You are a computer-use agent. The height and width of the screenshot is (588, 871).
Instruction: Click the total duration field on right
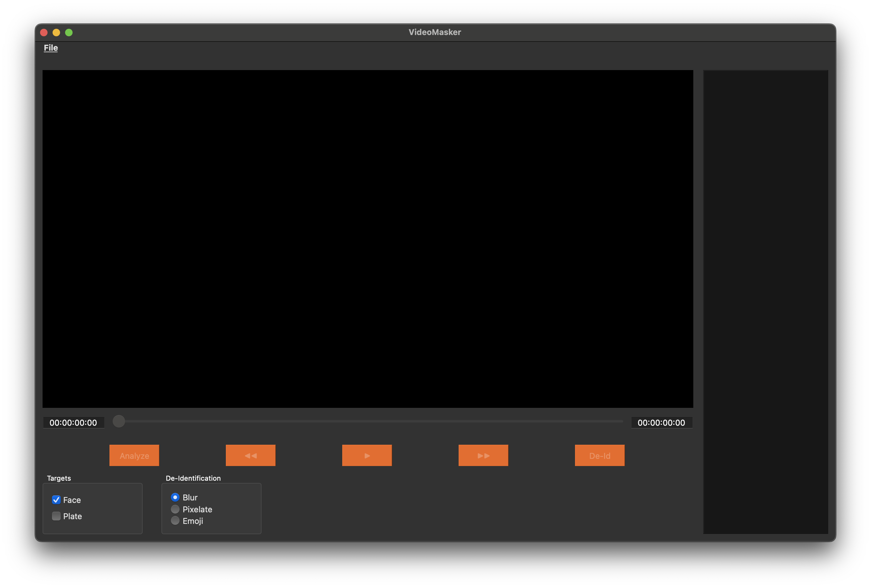pyautogui.click(x=661, y=423)
